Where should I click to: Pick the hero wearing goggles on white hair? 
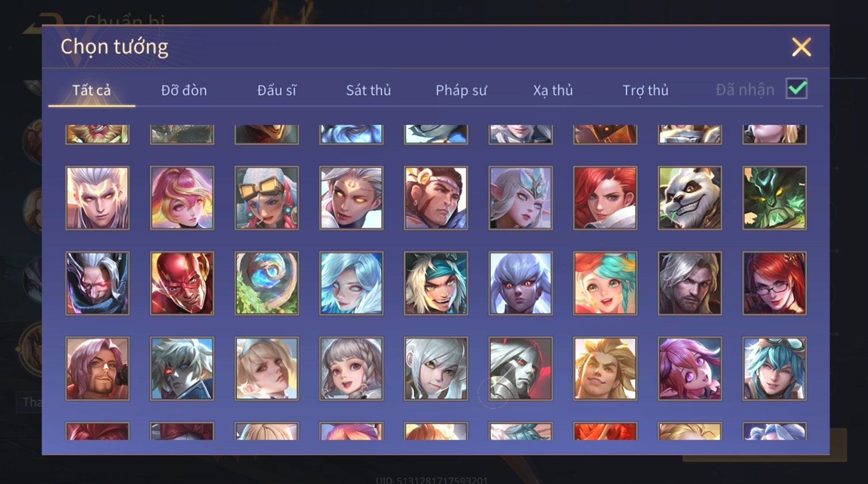[267, 198]
